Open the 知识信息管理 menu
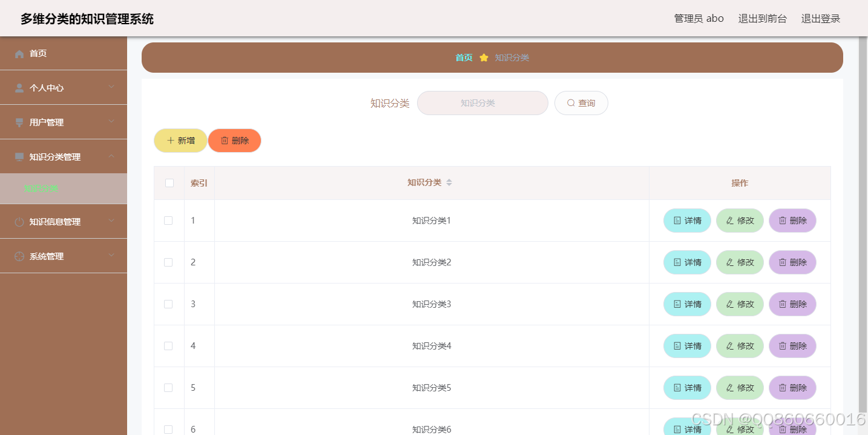This screenshot has height=435, width=868. 64,222
